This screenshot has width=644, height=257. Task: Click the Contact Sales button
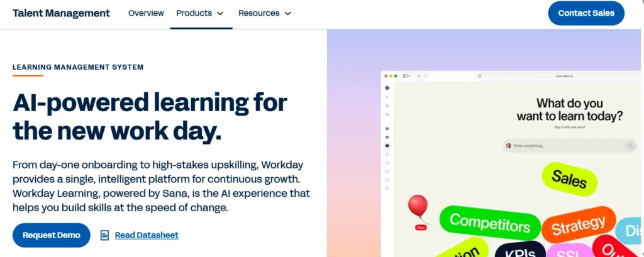point(586,13)
